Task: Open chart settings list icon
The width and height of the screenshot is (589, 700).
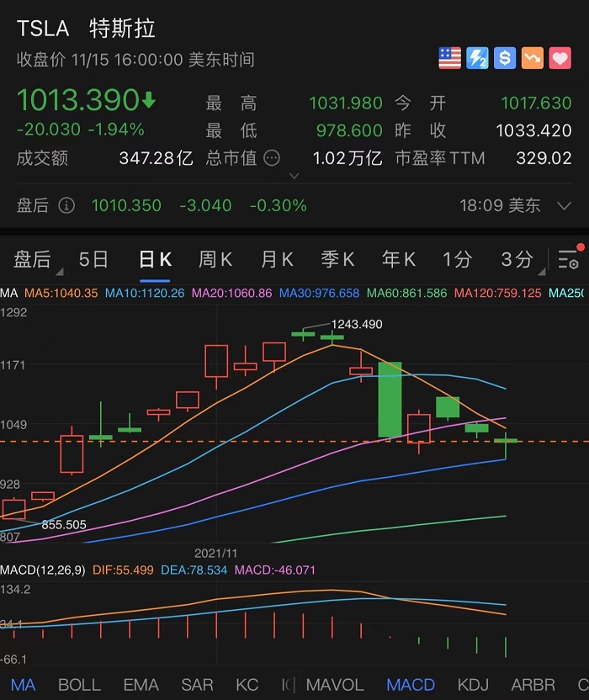Action: point(569,259)
